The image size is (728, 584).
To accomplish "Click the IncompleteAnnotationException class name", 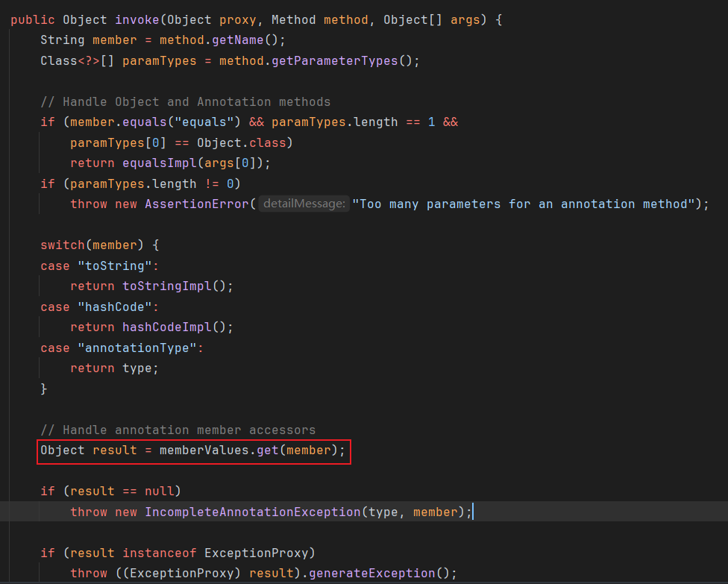I will 252,512.
